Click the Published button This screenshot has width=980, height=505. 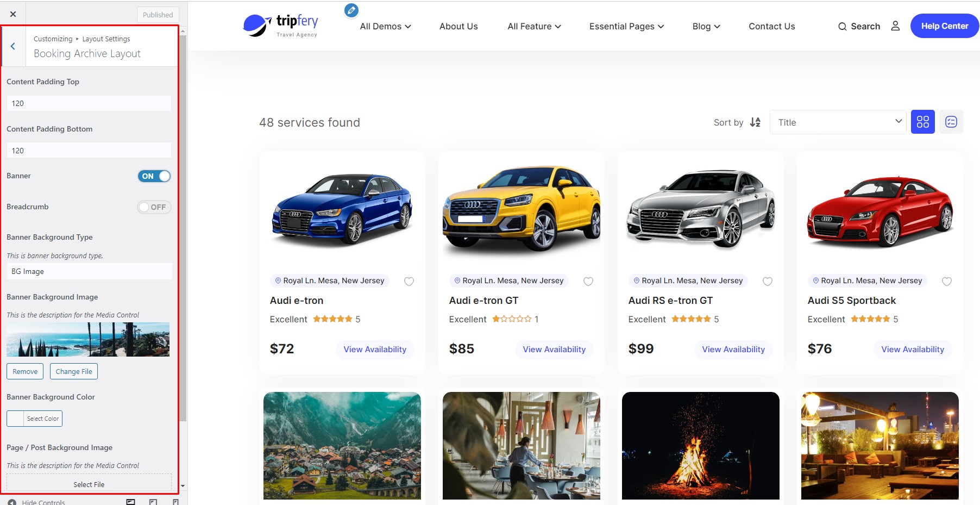(158, 15)
